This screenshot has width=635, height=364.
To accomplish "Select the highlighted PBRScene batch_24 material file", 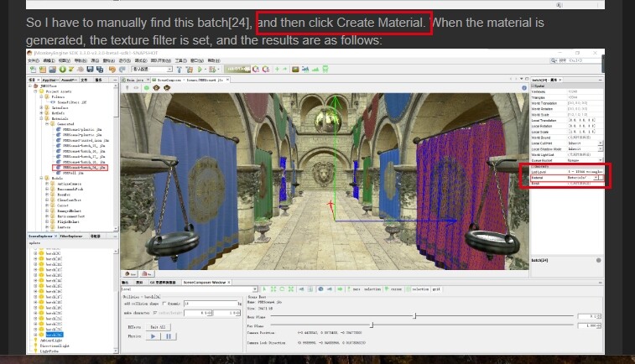I will click(x=81, y=167).
